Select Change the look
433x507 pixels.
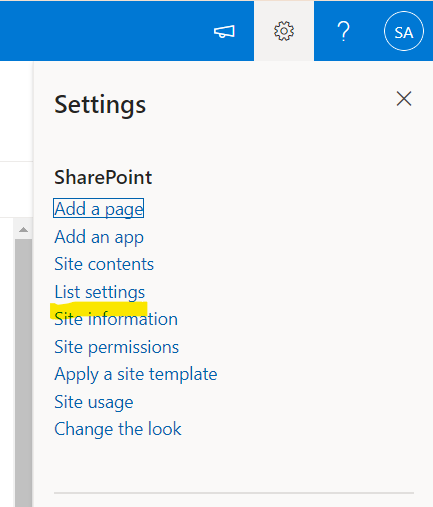[x=118, y=429]
